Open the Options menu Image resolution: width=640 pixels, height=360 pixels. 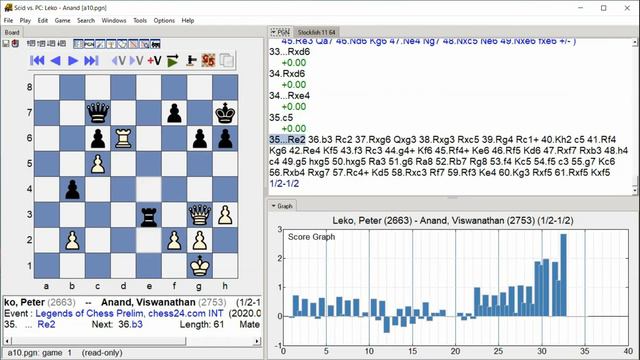(164, 20)
